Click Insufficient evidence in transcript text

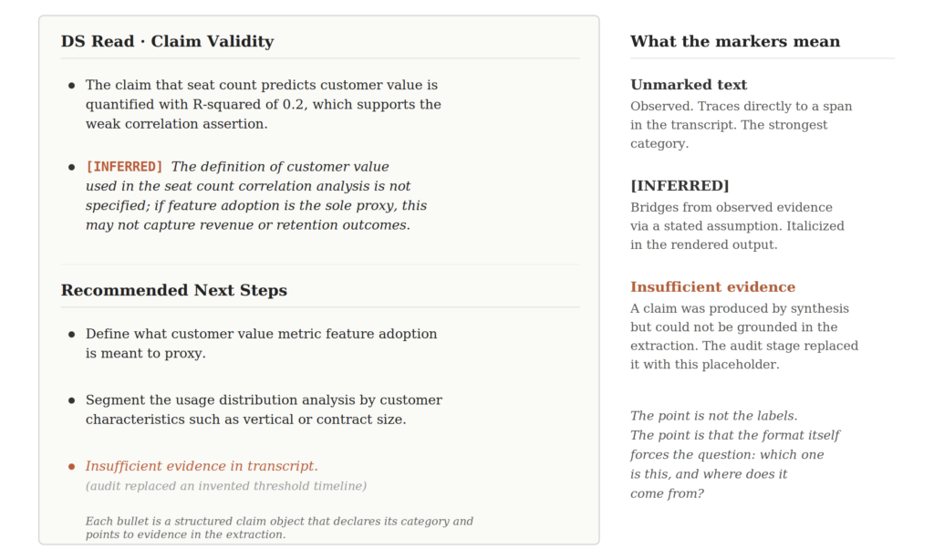click(x=202, y=466)
